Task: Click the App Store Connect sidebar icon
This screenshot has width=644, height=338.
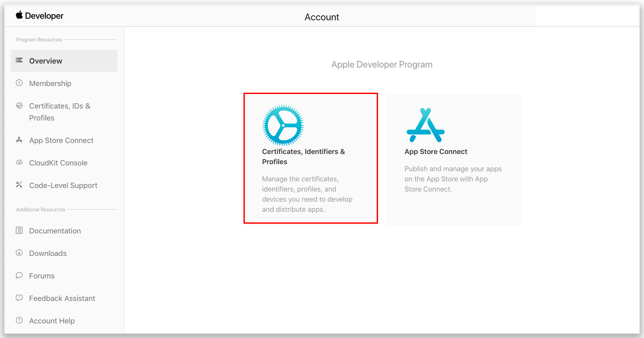Action: (19, 140)
